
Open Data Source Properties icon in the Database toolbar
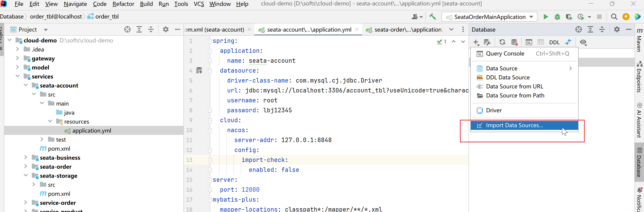tap(487, 42)
